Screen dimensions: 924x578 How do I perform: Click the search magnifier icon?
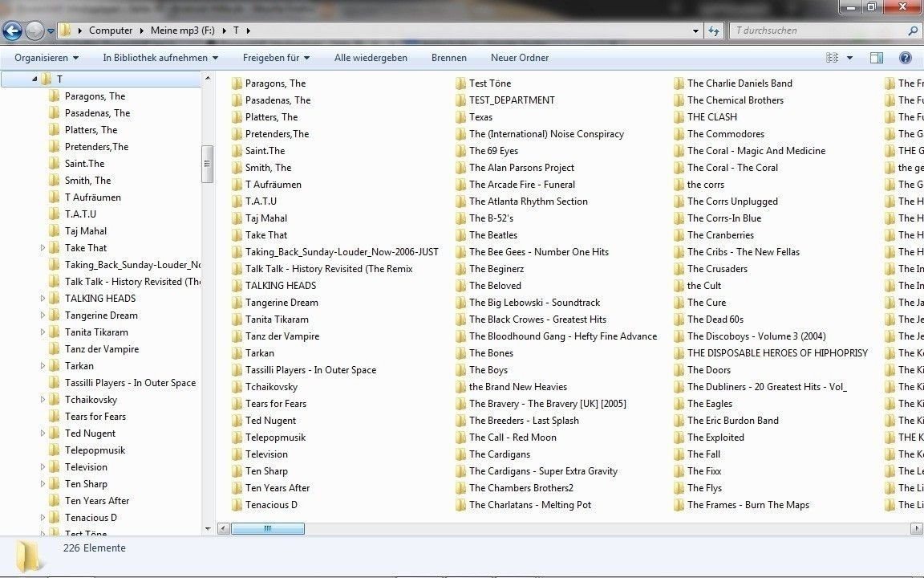point(914,31)
